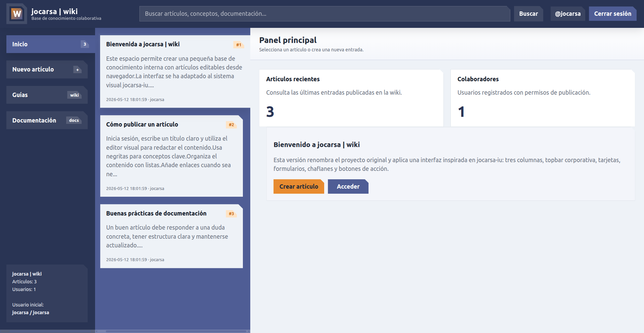Open the Inicio menu item

coord(51,44)
